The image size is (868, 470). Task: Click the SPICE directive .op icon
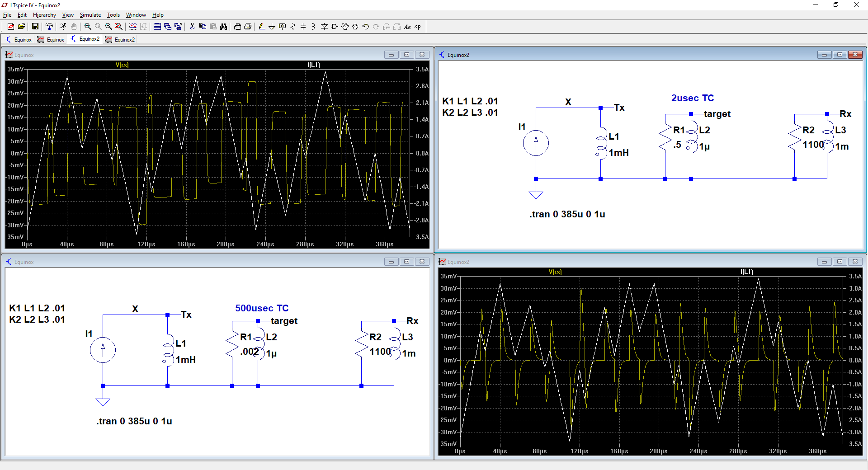pyautogui.click(x=418, y=27)
